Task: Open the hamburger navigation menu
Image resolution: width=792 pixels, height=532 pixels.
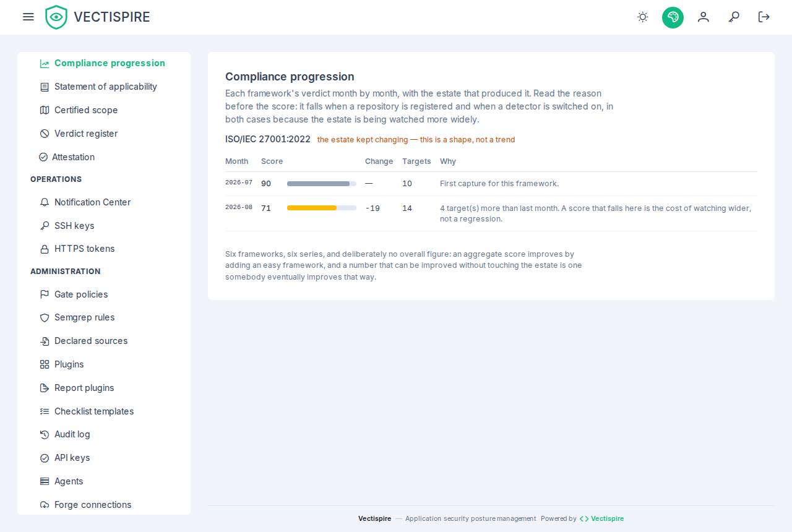Action: (x=28, y=17)
